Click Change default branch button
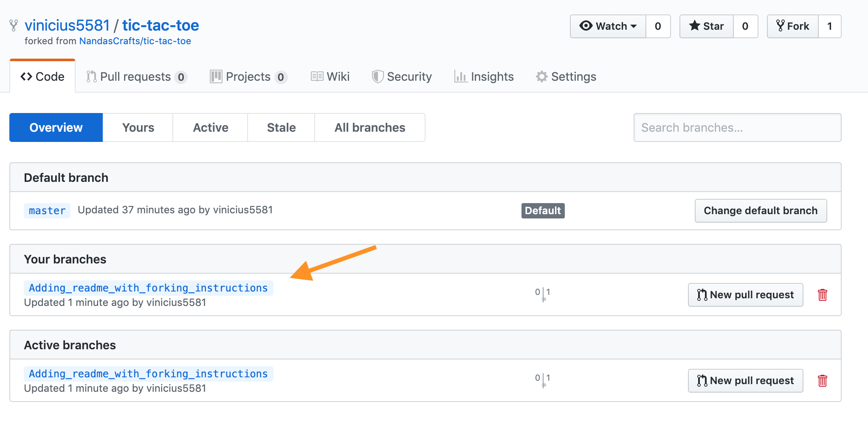The height and width of the screenshot is (430, 868). (761, 211)
